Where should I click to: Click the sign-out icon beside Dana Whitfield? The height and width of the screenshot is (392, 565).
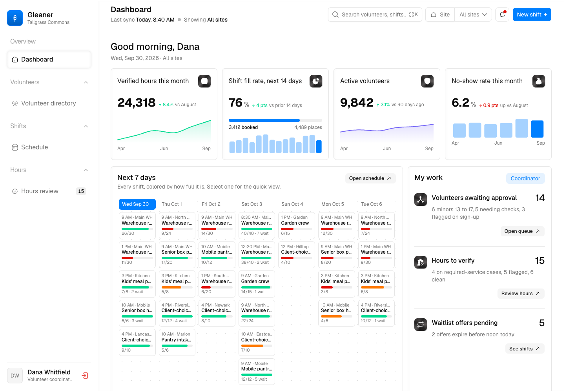click(85, 376)
